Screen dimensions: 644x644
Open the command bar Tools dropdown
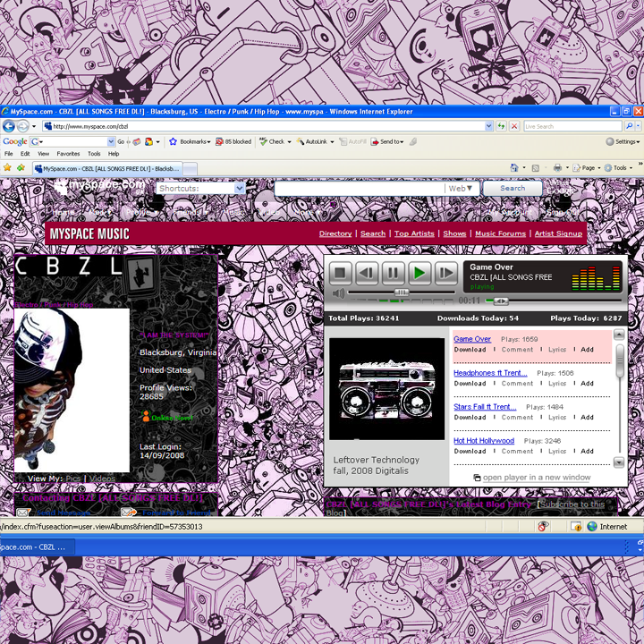[618, 167]
